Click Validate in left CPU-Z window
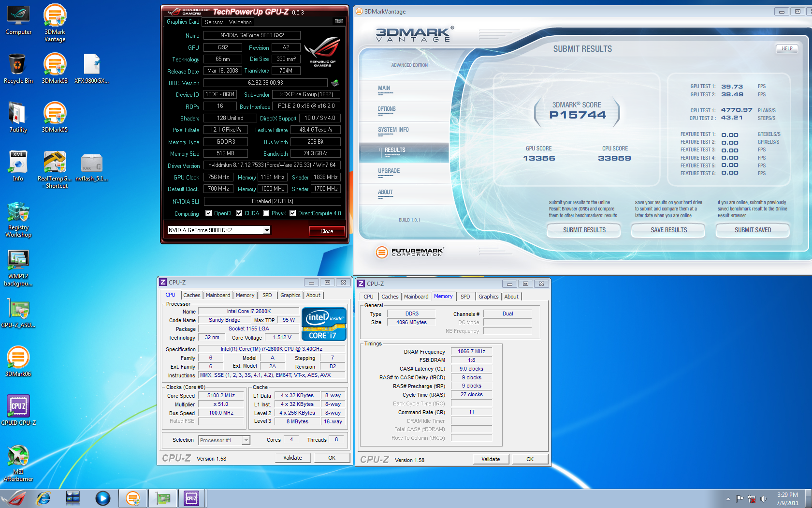The width and height of the screenshot is (812, 508). coord(292,458)
